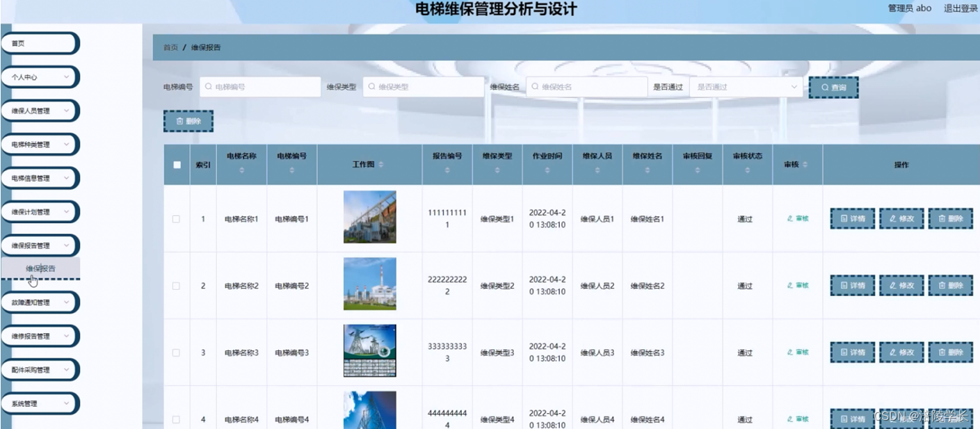Click 审核 link in row 电梯名称4
Image resolution: width=980 pixels, height=429 pixels.
(x=798, y=419)
